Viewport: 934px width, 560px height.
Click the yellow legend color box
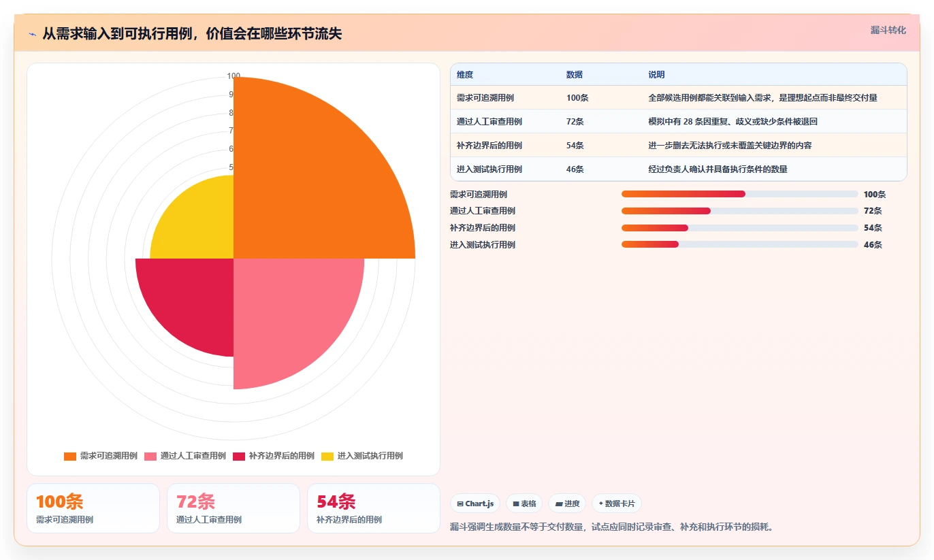click(327, 457)
